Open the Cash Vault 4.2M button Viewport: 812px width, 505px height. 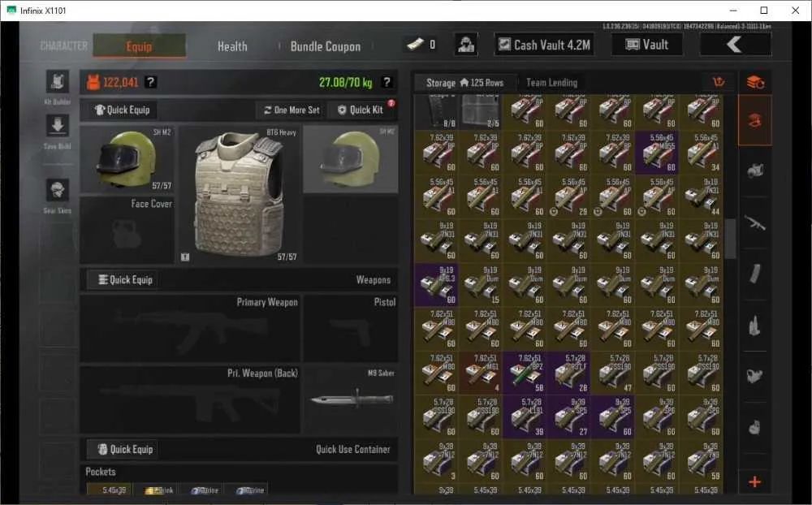(544, 45)
